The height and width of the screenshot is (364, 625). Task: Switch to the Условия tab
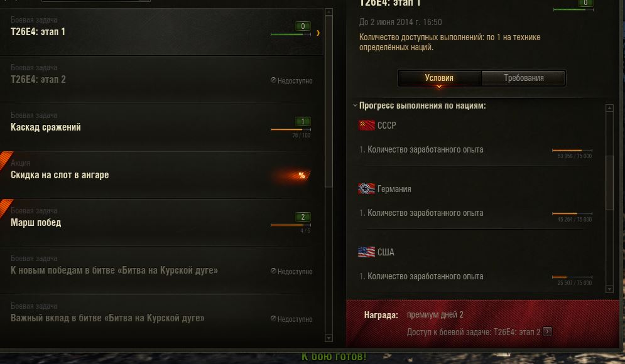440,78
